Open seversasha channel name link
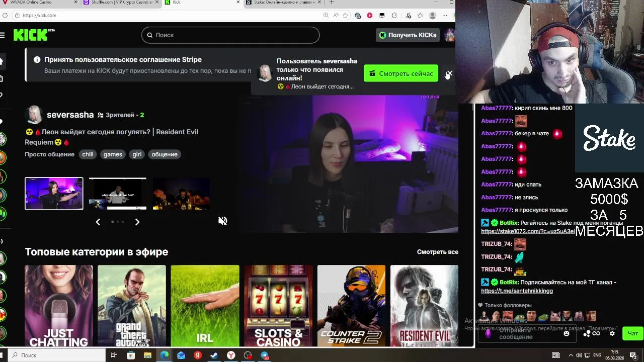Screen dimensions: 644x362 click(70, 115)
